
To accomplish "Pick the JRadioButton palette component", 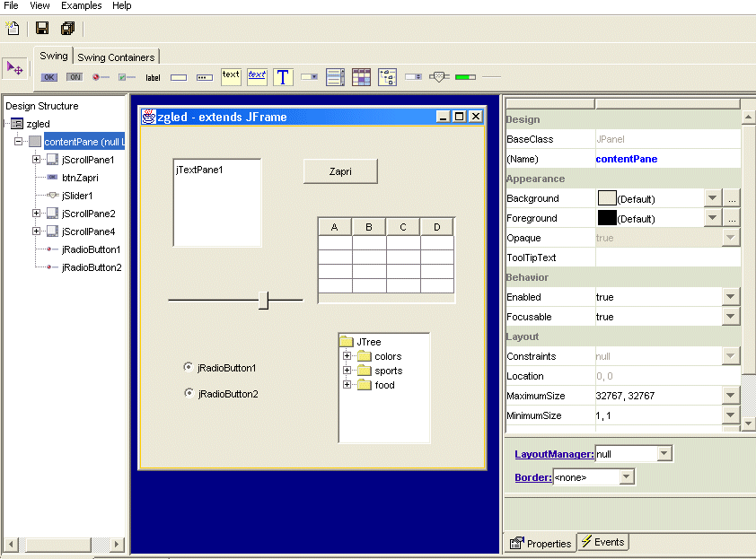I will click(x=101, y=77).
